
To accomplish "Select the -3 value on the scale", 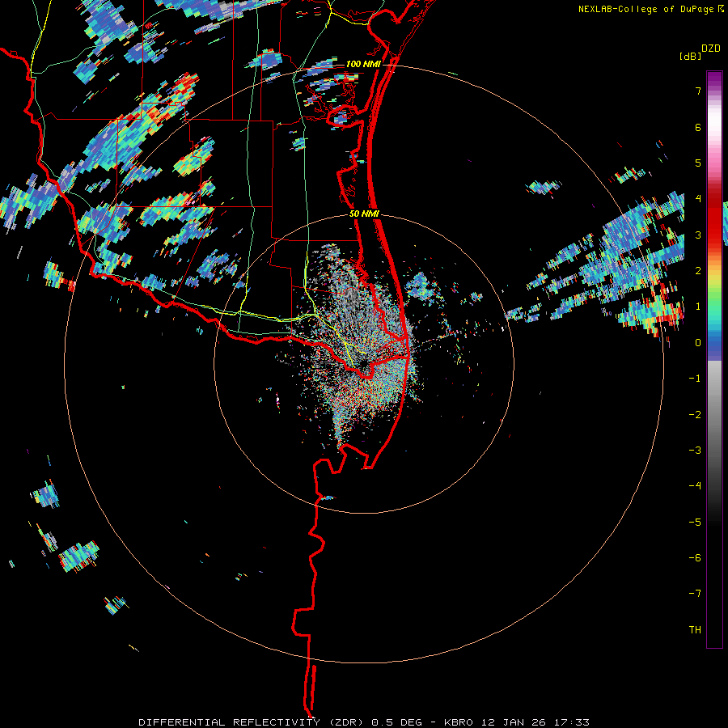I will (x=695, y=451).
